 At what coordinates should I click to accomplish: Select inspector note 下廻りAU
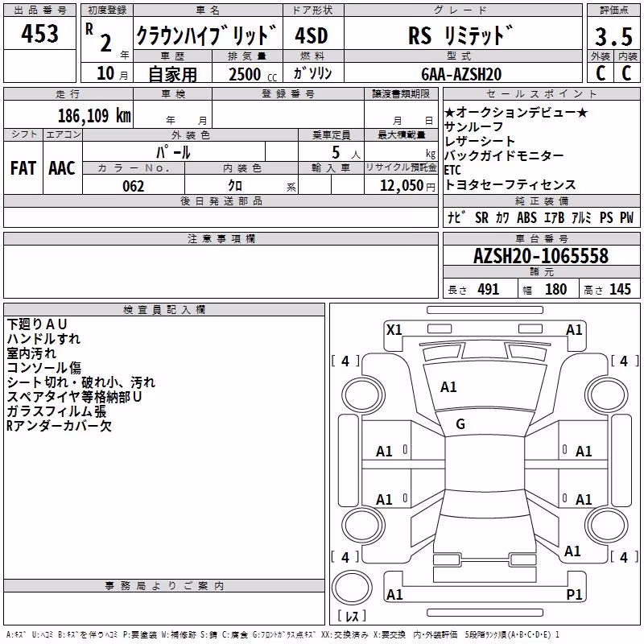click(36, 324)
